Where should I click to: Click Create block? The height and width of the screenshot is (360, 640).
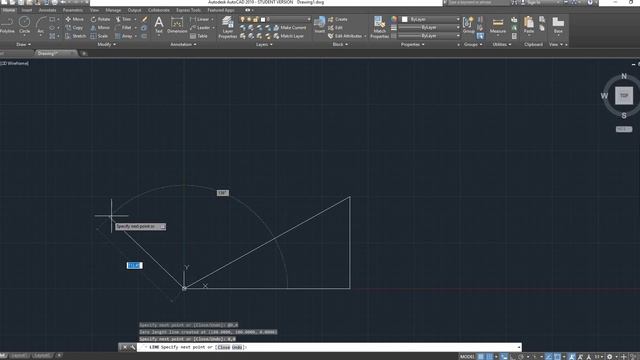click(x=338, y=19)
